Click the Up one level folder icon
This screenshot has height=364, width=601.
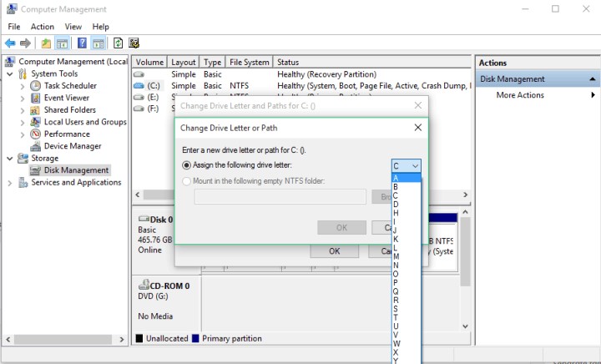[x=46, y=43]
